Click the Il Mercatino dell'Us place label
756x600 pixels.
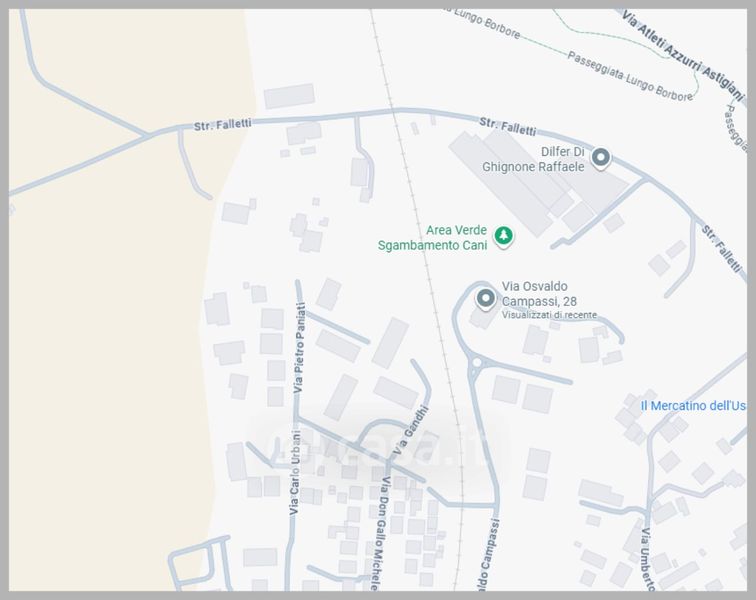tap(693, 406)
